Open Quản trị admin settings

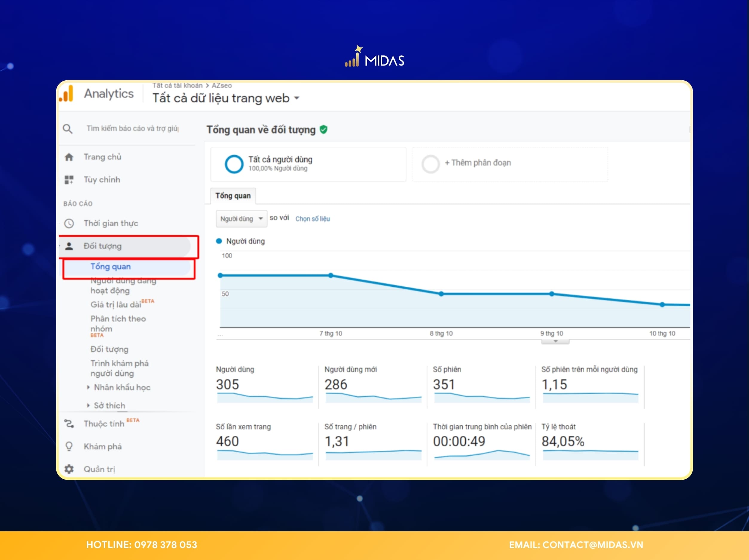click(99, 469)
